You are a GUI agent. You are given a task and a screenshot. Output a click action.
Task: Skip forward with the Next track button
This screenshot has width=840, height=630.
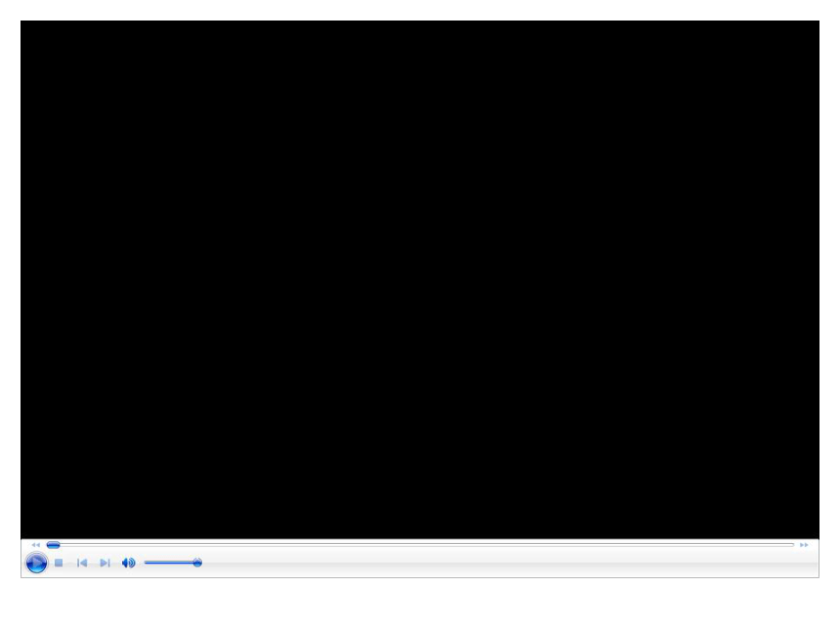click(x=105, y=563)
